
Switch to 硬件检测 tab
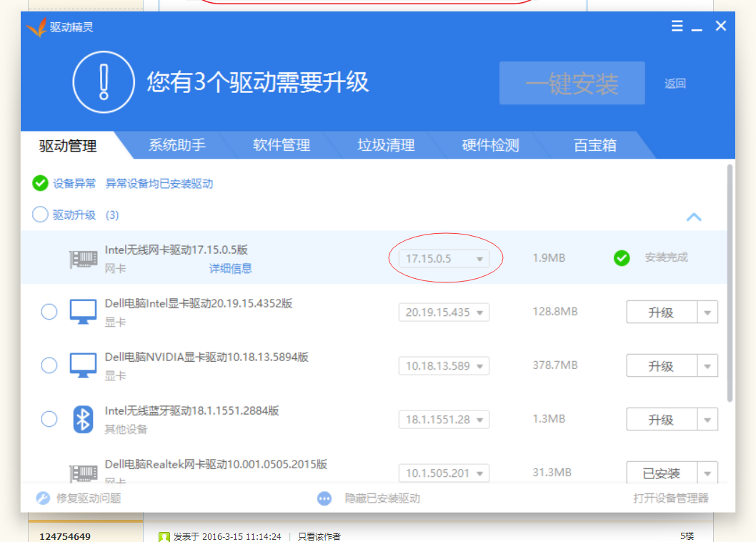point(490,144)
